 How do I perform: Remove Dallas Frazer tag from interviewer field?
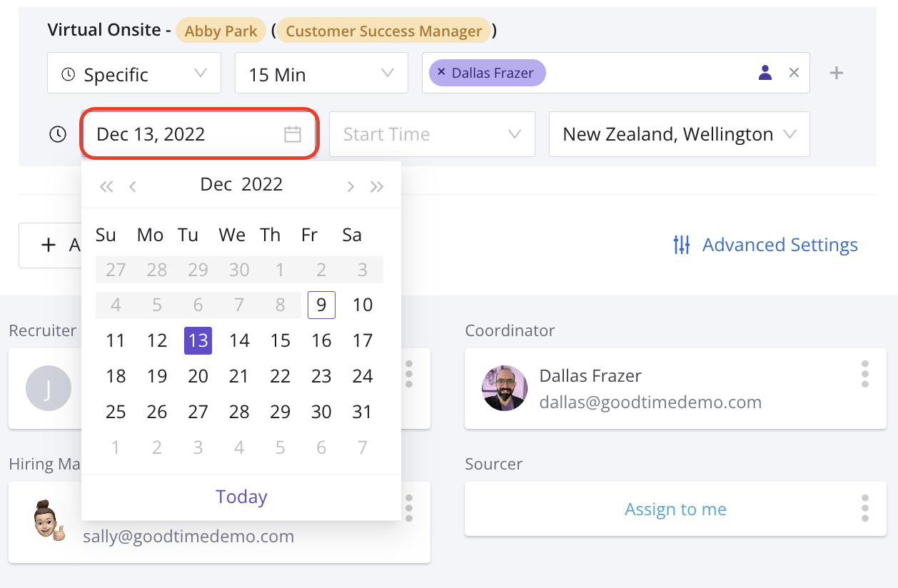pyautogui.click(x=441, y=72)
